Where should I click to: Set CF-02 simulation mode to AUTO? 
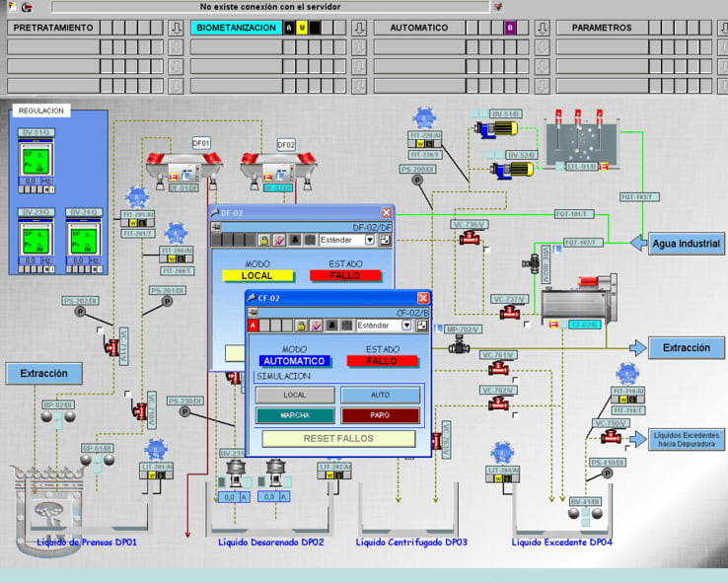point(380,395)
